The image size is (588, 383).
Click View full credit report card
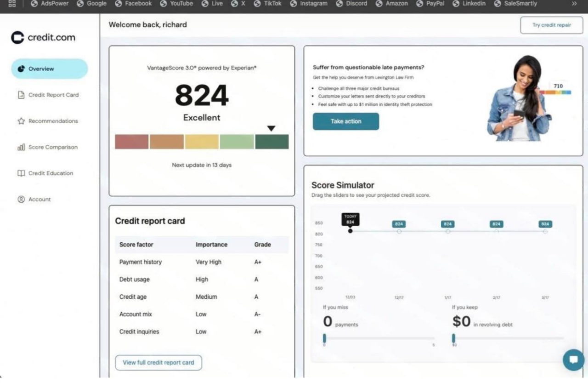coord(158,362)
